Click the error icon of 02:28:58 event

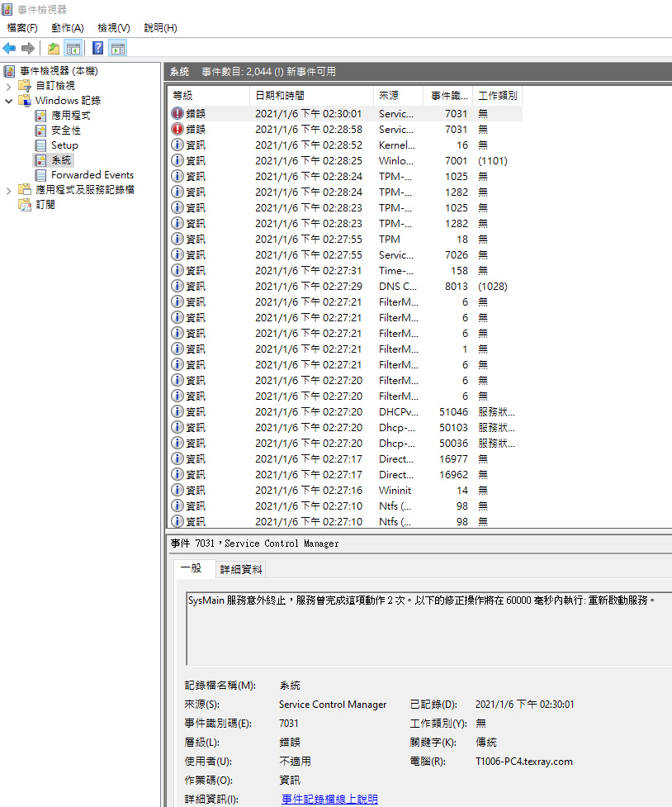pos(177,129)
